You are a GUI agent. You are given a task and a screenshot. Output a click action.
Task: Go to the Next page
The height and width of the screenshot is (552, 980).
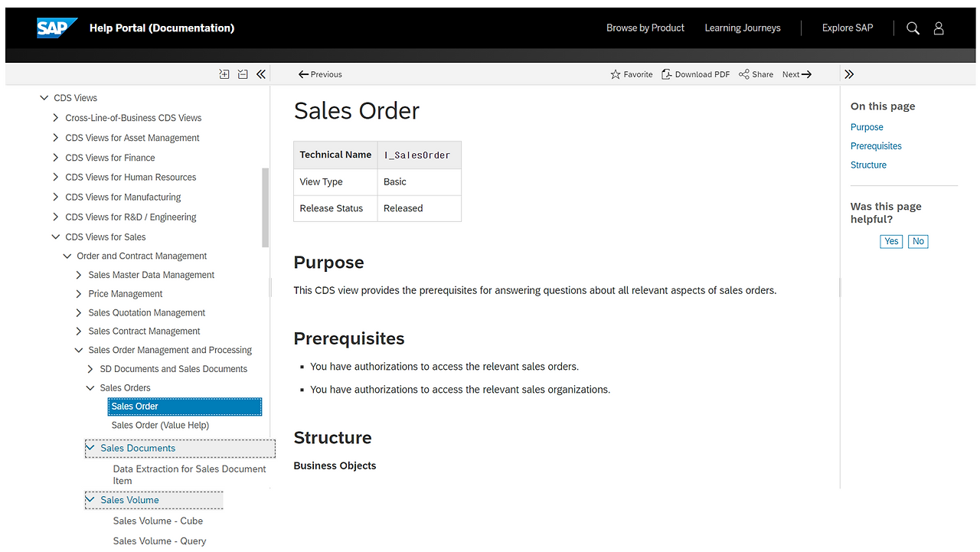click(x=797, y=74)
